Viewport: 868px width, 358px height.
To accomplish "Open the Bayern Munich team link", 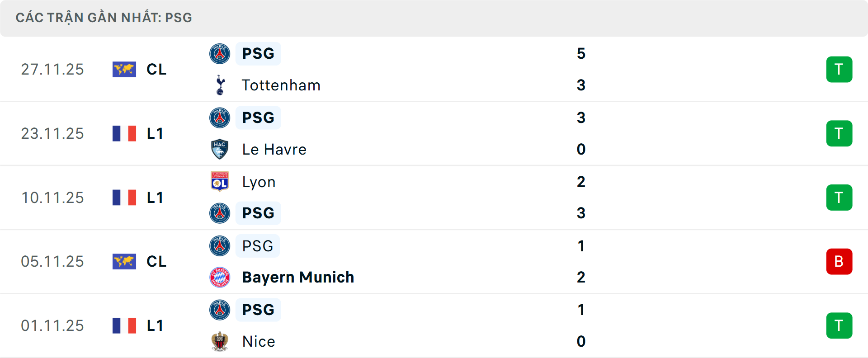I will click(x=298, y=277).
